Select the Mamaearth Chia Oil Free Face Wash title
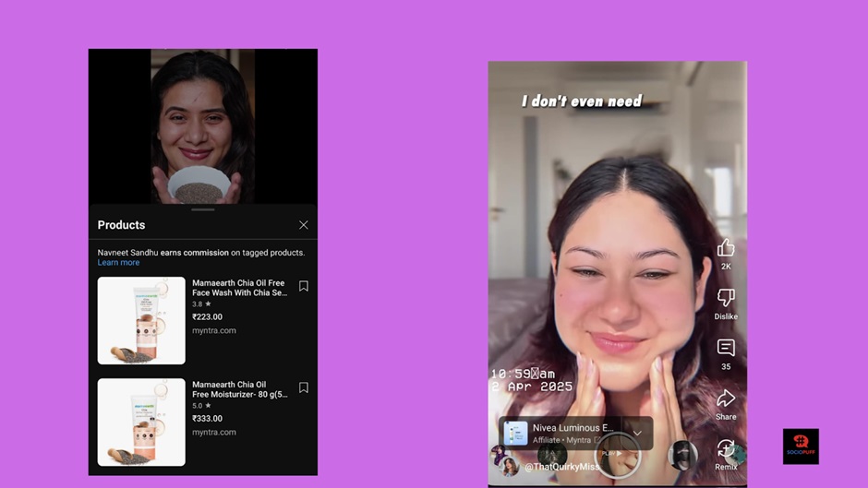Image resolution: width=868 pixels, height=488 pixels. 240,288
